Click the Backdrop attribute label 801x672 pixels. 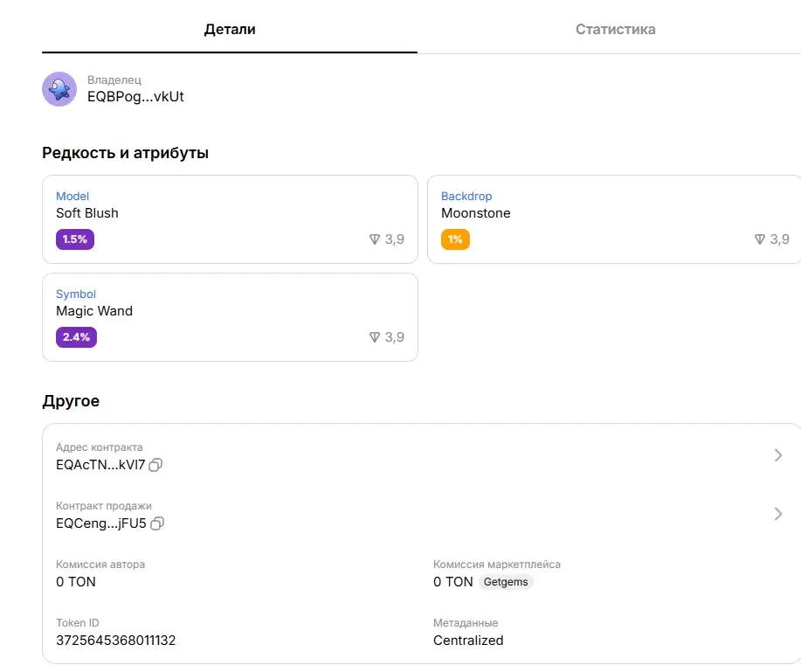pyautogui.click(x=466, y=197)
